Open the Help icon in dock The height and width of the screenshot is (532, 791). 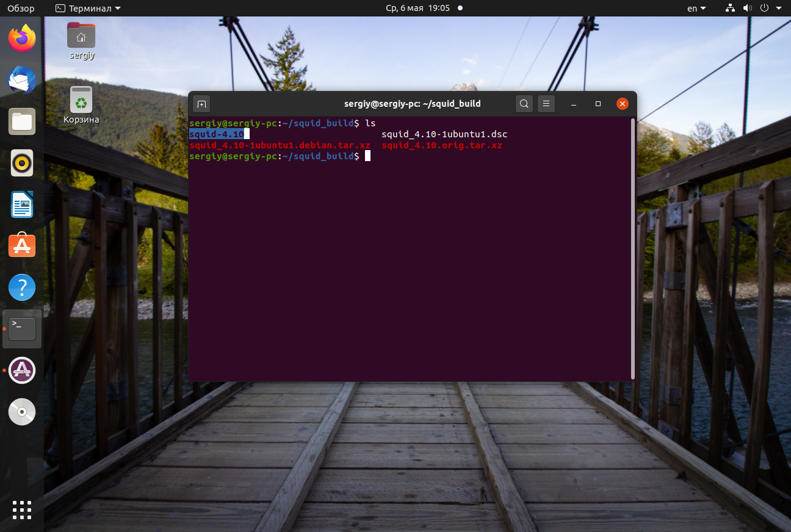click(22, 287)
